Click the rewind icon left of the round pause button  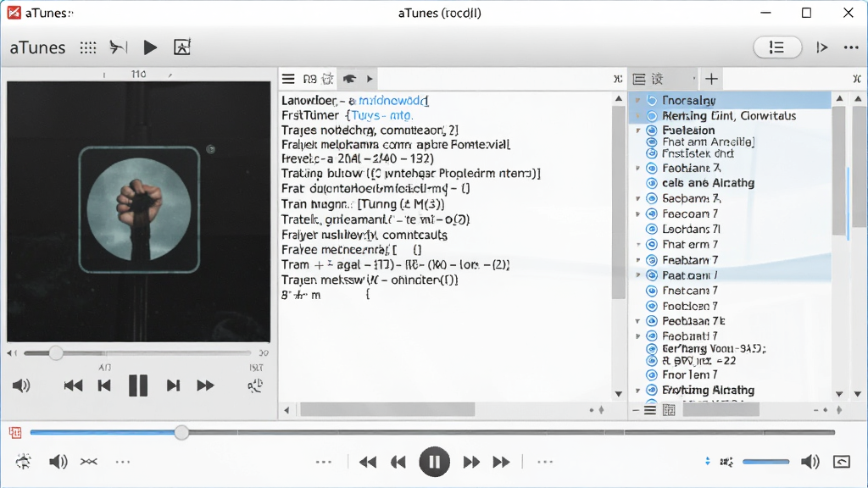398,462
